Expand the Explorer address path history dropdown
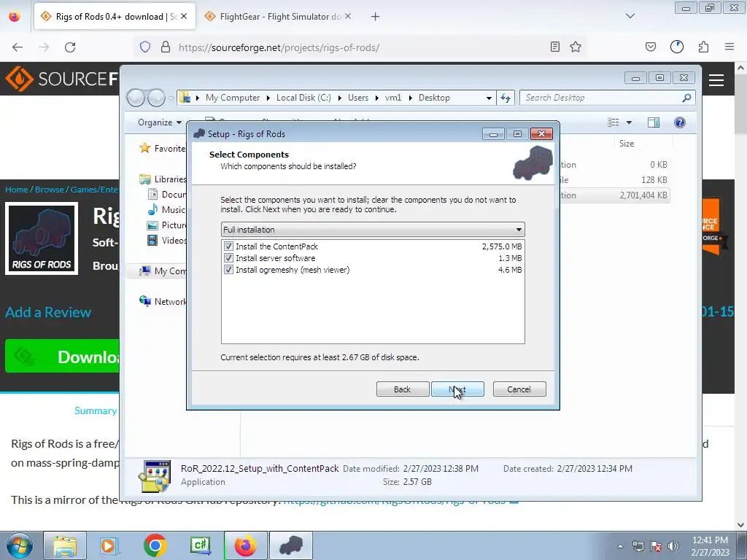The image size is (747, 560). tap(489, 98)
